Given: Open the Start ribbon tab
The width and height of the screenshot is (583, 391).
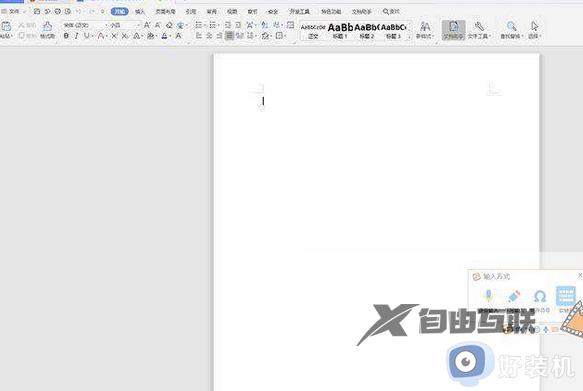Looking at the screenshot, I should [119, 12].
